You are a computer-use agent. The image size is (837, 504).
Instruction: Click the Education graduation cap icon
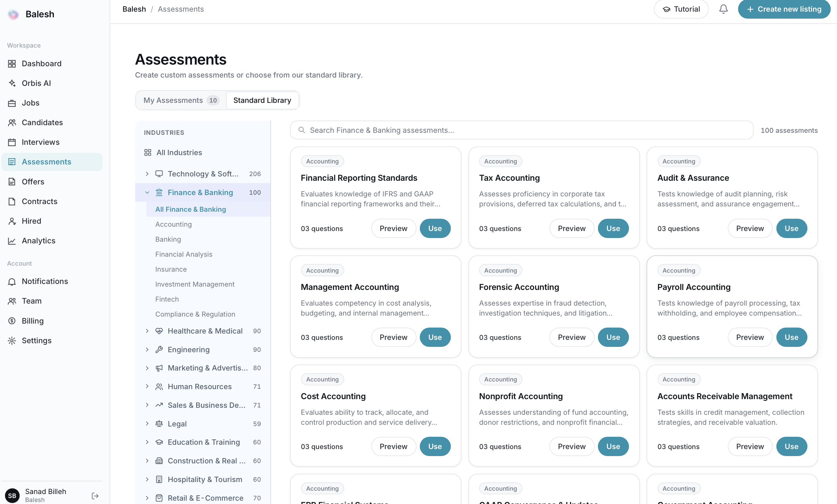(159, 442)
